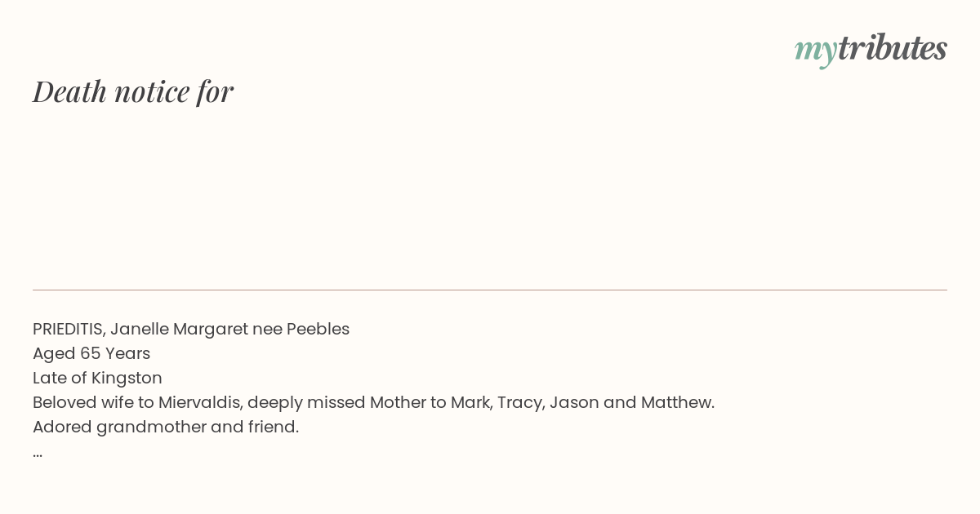Viewport: 980px width, 514px height.
Task: Click the trailing ellipsis to read more
Action: coord(38,453)
